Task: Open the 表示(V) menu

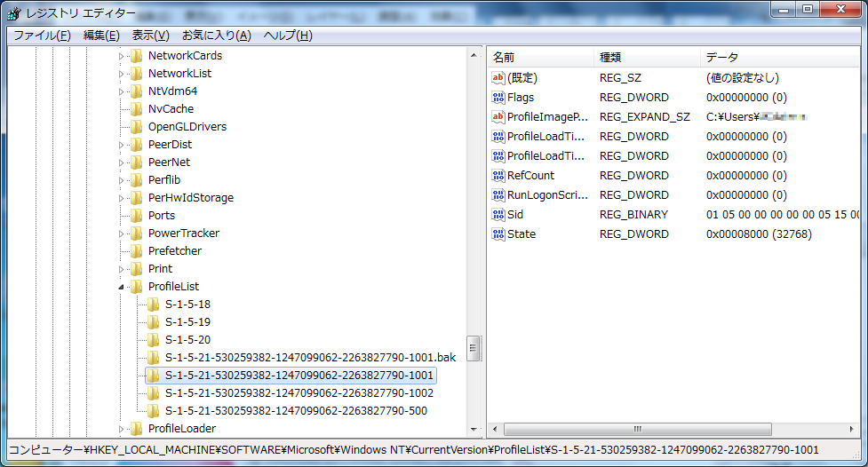Action: click(x=150, y=36)
